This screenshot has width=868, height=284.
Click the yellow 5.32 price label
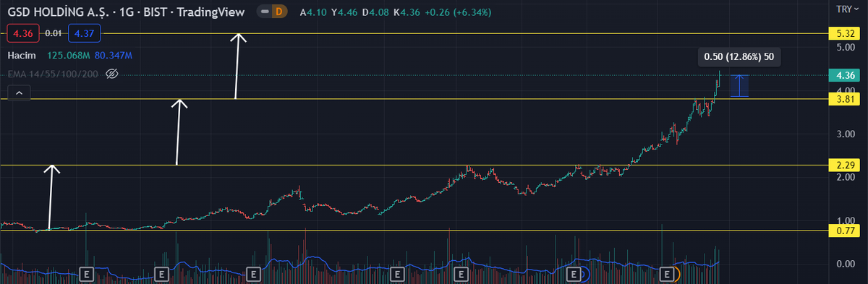coord(845,33)
